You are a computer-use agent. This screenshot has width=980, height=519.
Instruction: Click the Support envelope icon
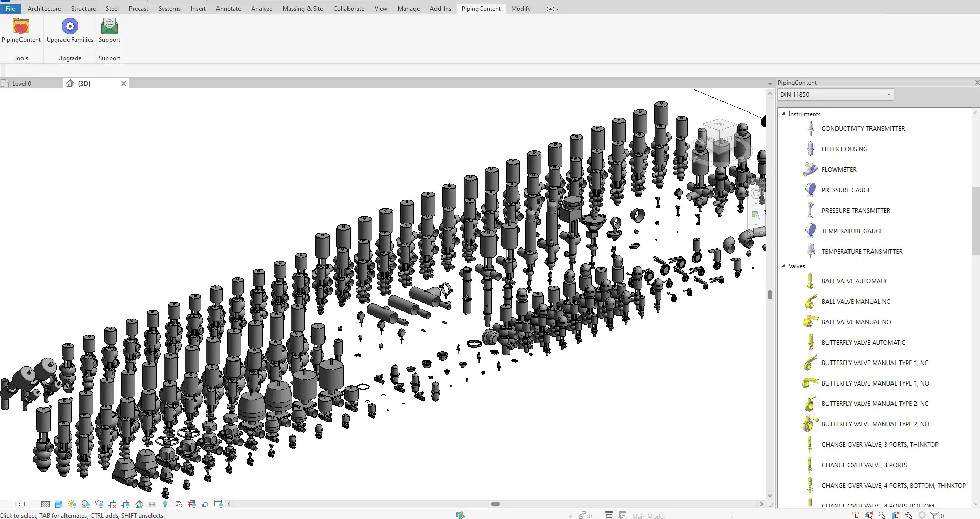[109, 27]
